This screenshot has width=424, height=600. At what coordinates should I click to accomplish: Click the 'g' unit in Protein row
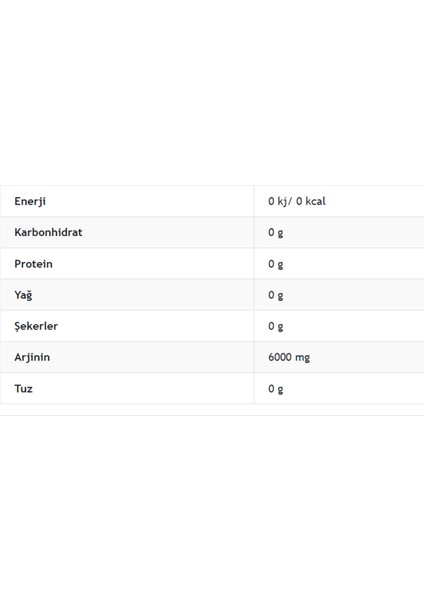pos(280,265)
